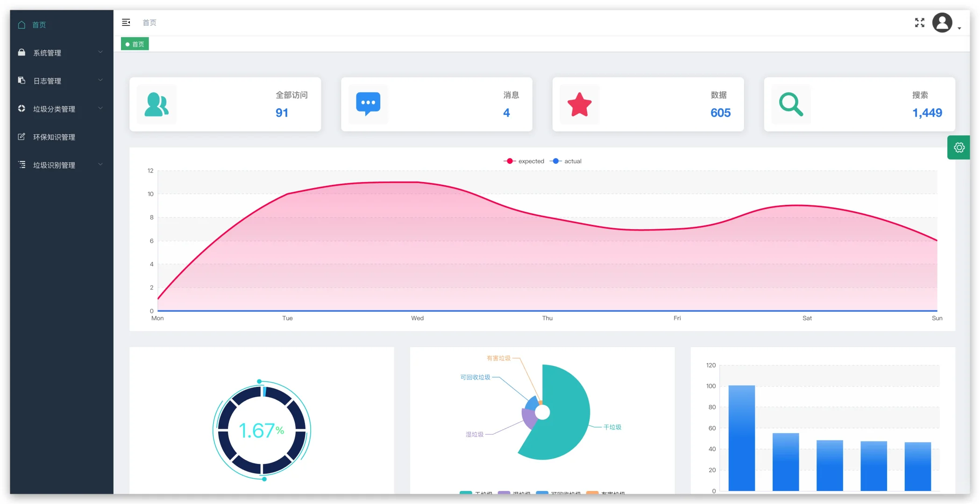Image resolution: width=980 pixels, height=504 pixels.
Task: Click the hamburger sidebar collapse icon
Action: 126,22
